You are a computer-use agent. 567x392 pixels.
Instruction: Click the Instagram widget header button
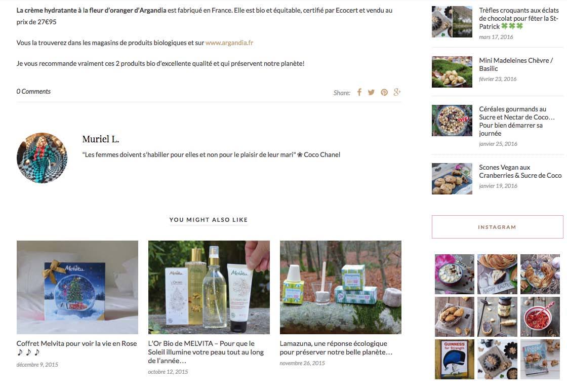(x=497, y=227)
